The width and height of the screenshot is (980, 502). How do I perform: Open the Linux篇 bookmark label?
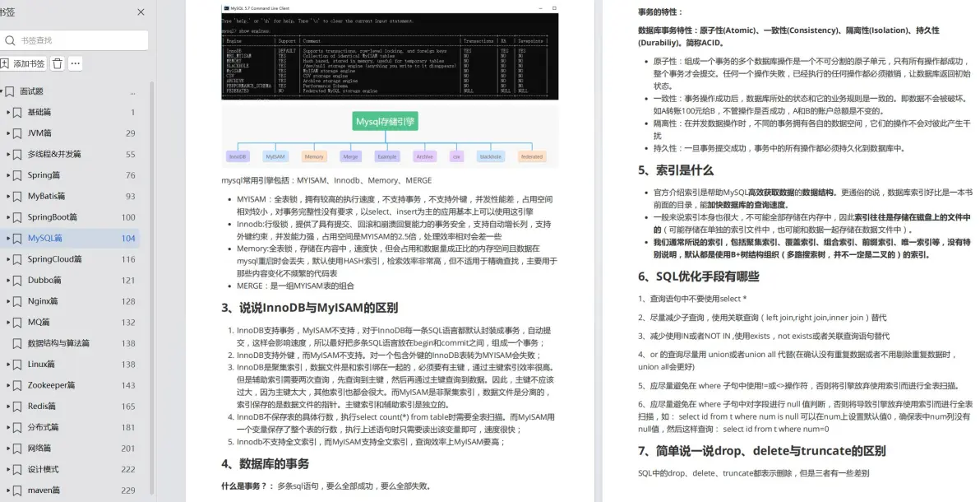41,365
